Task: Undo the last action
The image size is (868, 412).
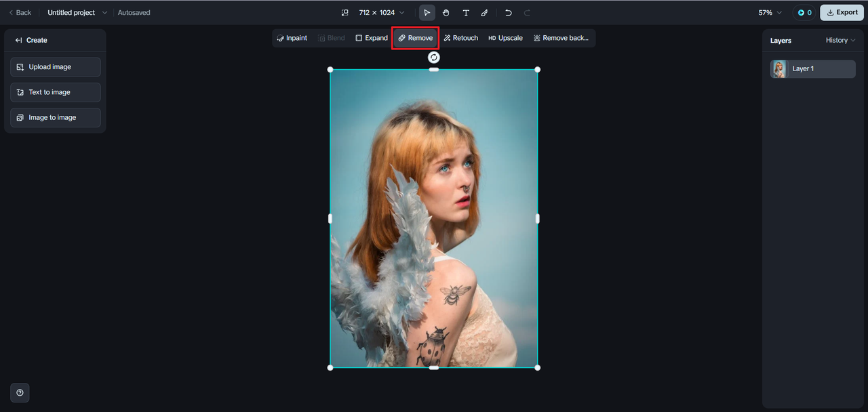Action: click(508, 13)
